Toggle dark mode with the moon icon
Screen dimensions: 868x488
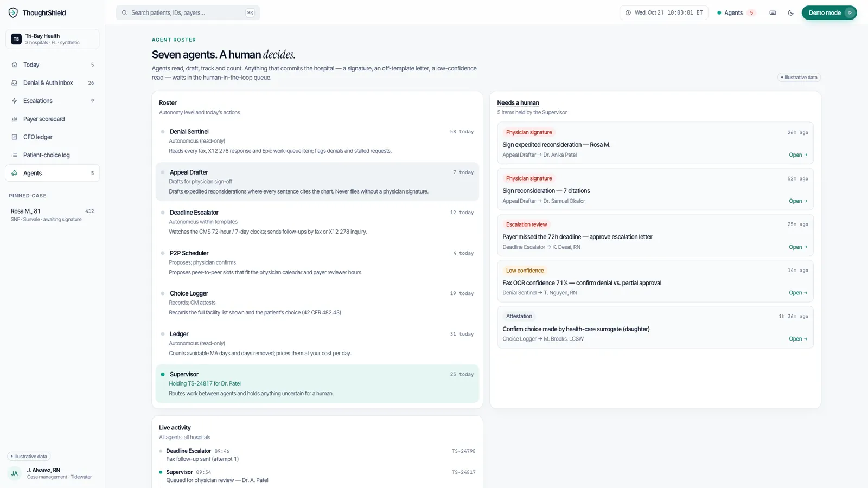click(790, 12)
